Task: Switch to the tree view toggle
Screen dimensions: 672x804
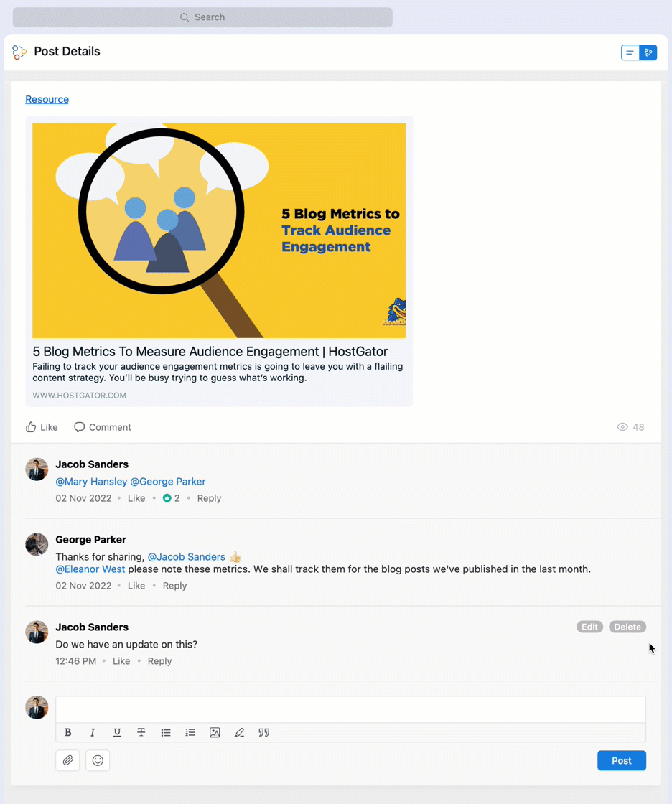Action: tap(648, 52)
